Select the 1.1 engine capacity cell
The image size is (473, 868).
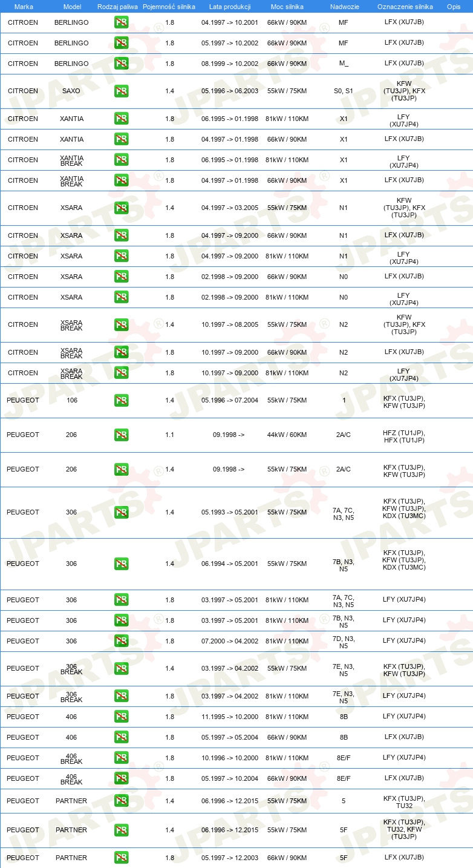(x=170, y=435)
